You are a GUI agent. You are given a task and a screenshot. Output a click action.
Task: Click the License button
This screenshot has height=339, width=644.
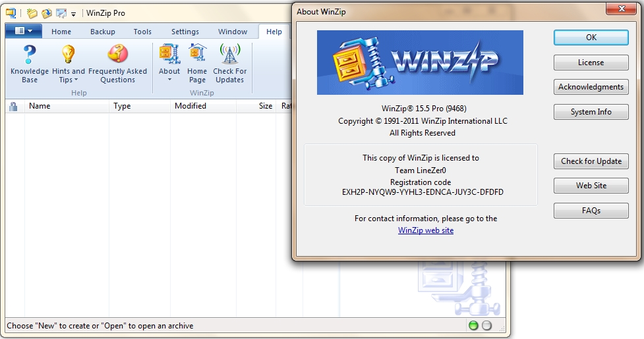591,63
